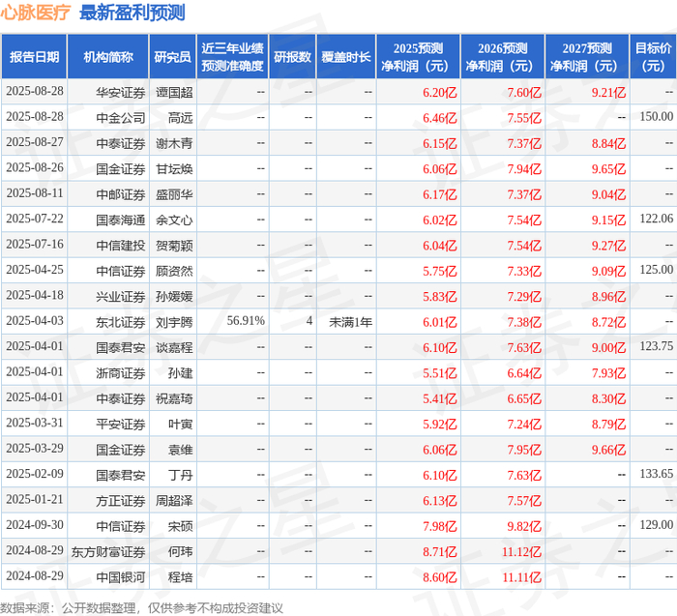Click 2027 forecast value 9.65亿

coord(608,169)
